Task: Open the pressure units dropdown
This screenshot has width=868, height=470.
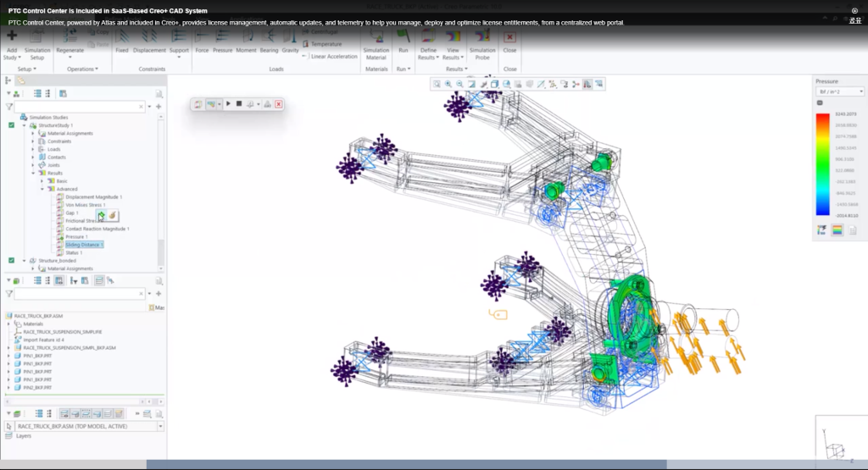Action: point(838,91)
